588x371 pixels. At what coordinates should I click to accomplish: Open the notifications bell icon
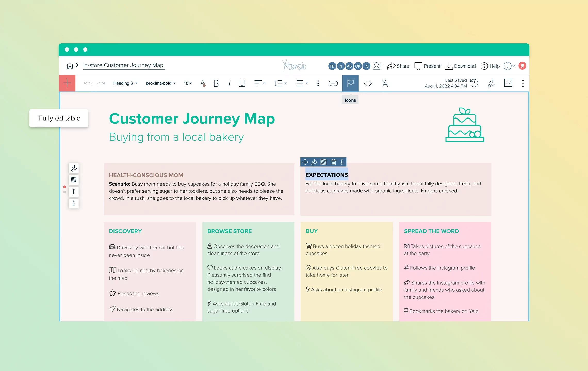tap(522, 66)
